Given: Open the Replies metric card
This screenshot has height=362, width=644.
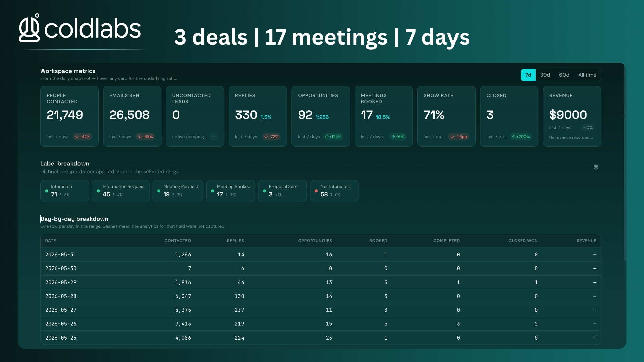Looking at the screenshot, I should [x=258, y=116].
